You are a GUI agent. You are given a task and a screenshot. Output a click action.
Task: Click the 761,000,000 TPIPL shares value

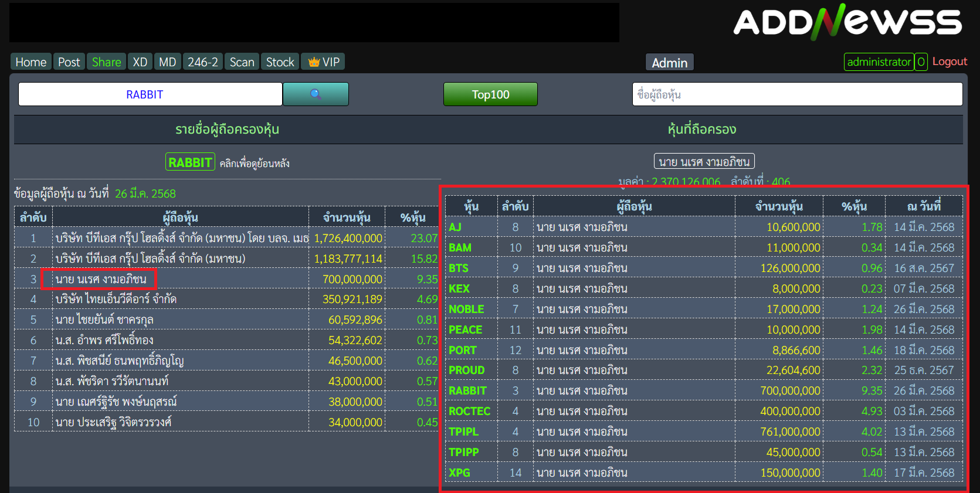click(x=790, y=432)
